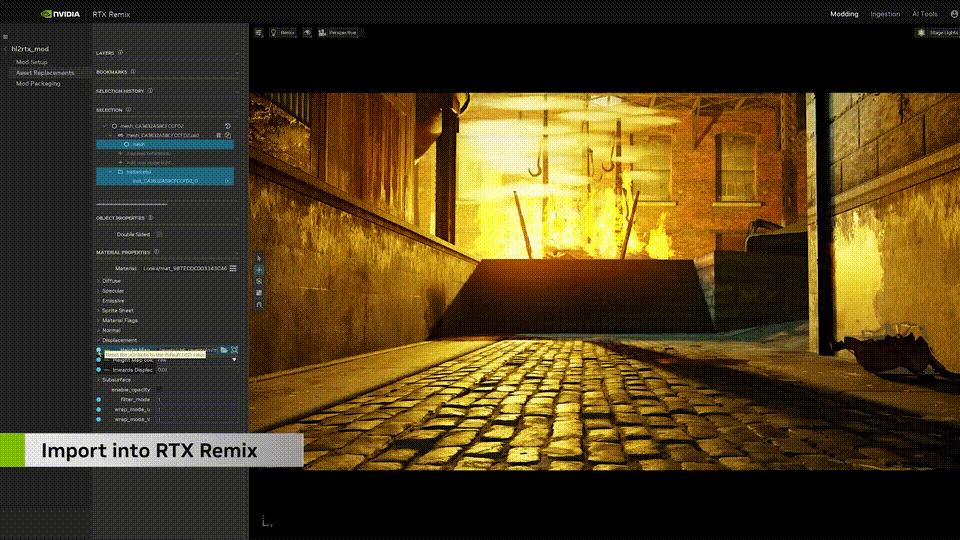Screen dimensions: 960x540
Task: Click the hl2rtx_mod project name
Action: pos(29,49)
